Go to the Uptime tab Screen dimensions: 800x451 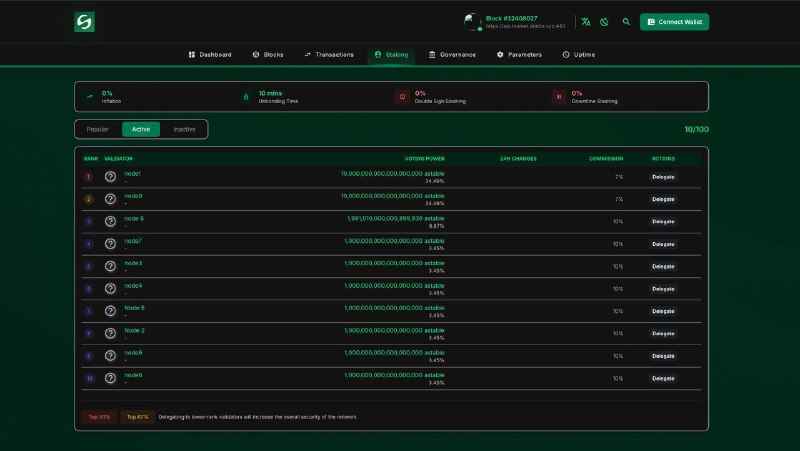coord(579,55)
